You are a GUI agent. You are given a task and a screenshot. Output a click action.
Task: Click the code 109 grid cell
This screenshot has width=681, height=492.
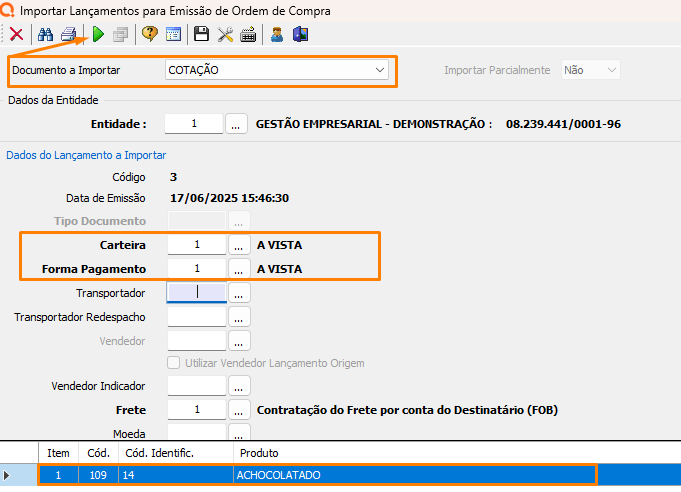pos(98,475)
